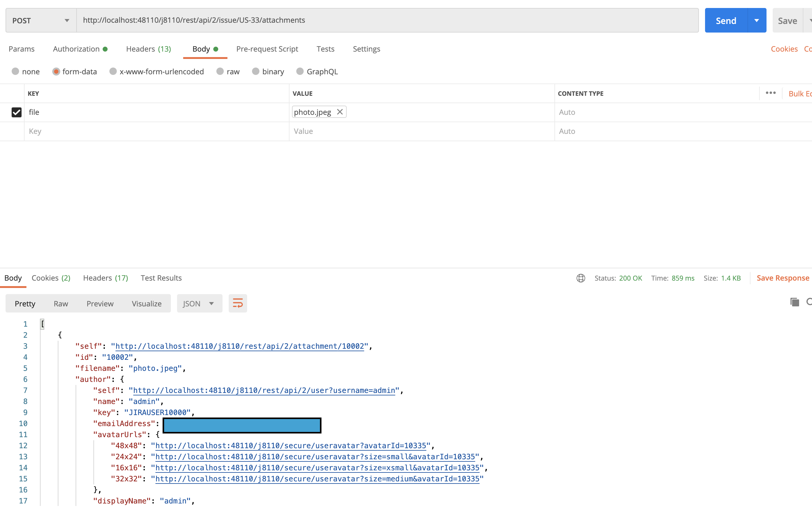
Task: Open the POST method dropdown
Action: (x=41, y=21)
